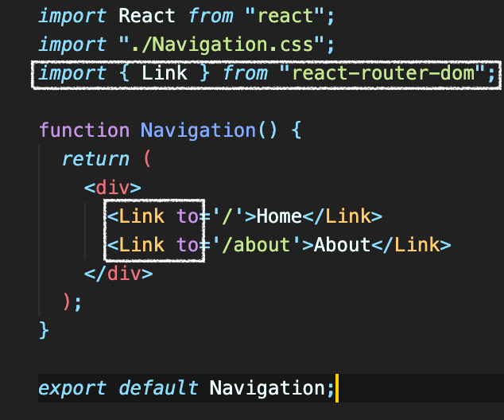This screenshot has height=420, width=504.
Task: Click the from keyword on the react-router-dom line
Action: pyautogui.click(x=245, y=73)
